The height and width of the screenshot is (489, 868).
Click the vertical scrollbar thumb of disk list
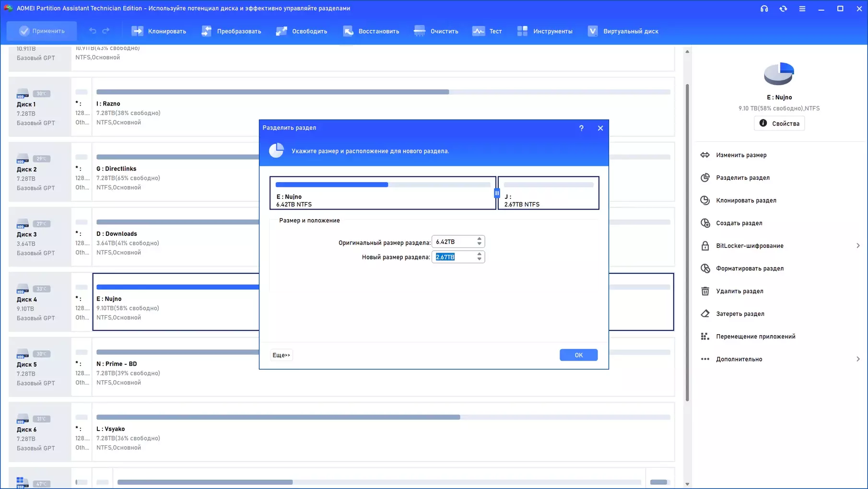coord(687,243)
